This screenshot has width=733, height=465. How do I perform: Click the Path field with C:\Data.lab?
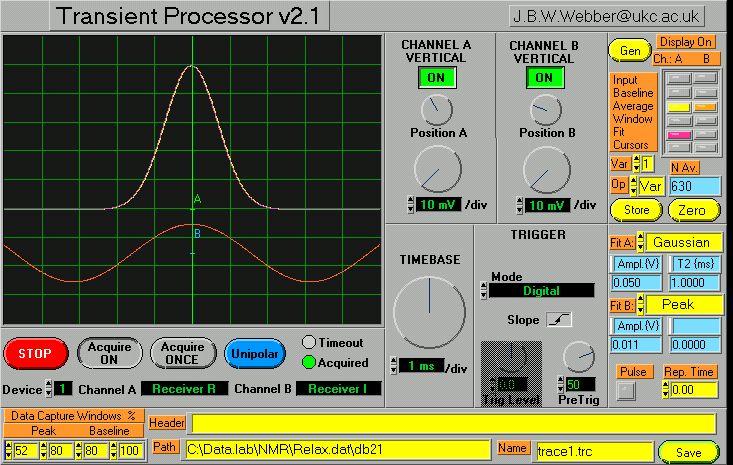[338, 450]
